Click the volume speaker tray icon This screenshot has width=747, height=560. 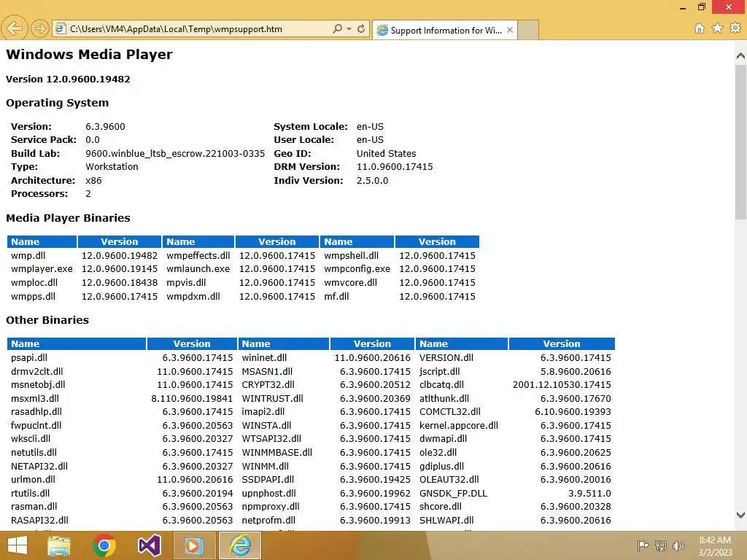(x=678, y=545)
